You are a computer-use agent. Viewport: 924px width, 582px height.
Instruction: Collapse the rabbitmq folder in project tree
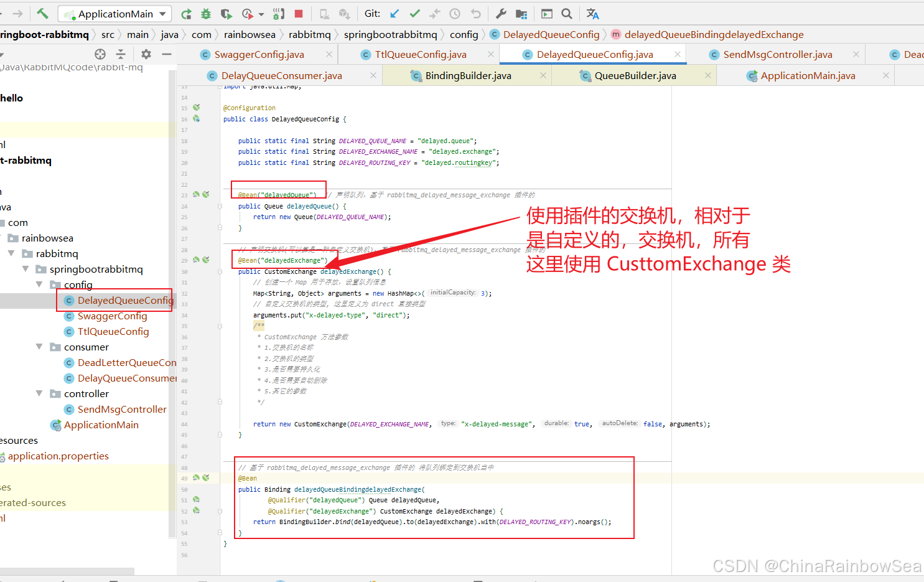(x=11, y=253)
